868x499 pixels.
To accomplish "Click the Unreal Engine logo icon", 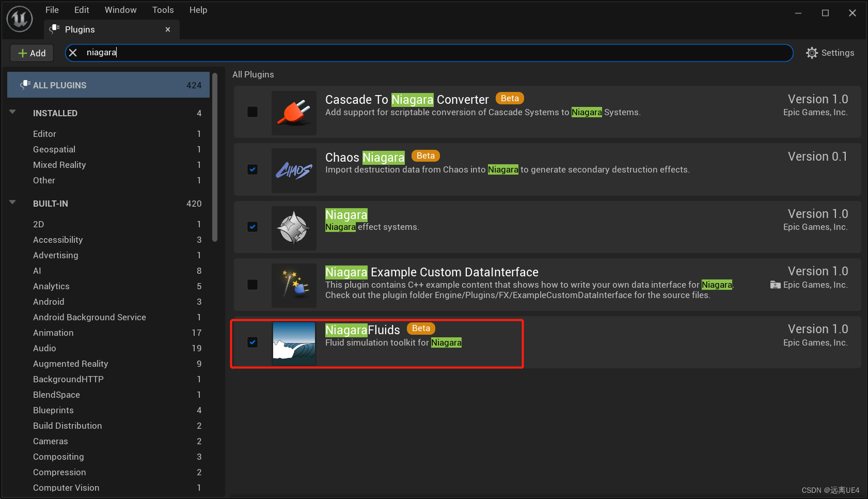I will (20, 19).
